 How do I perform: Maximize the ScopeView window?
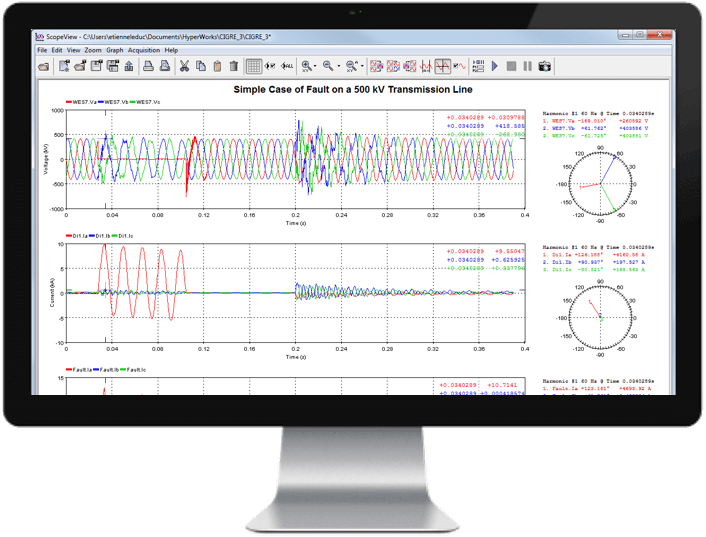click(639, 35)
